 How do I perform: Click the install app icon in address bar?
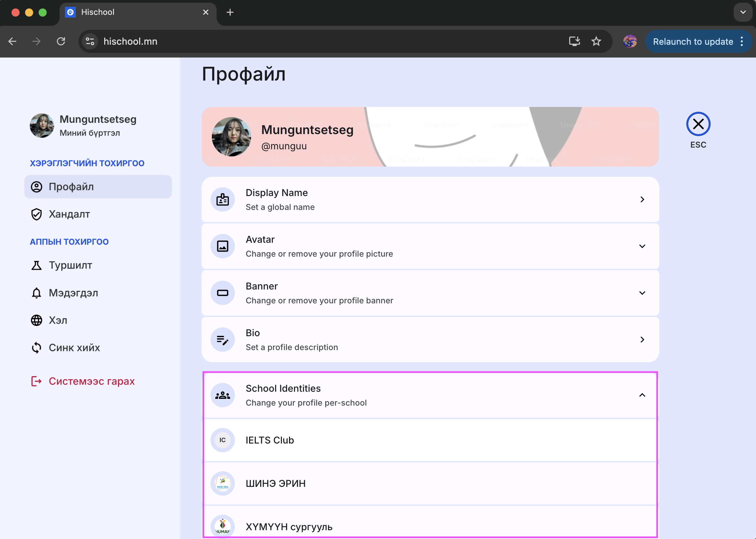[574, 41]
